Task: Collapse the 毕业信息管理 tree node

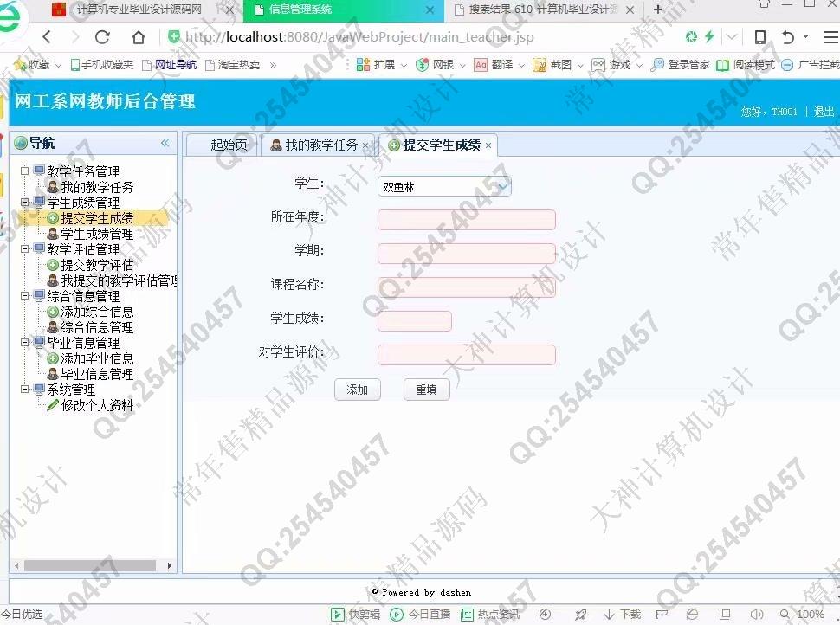Action: [25, 343]
